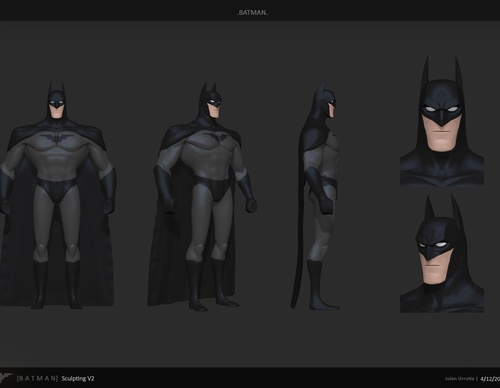This screenshot has width=500, height=388.
Task: Click the author name in footer
Action: pyautogui.click(x=459, y=379)
